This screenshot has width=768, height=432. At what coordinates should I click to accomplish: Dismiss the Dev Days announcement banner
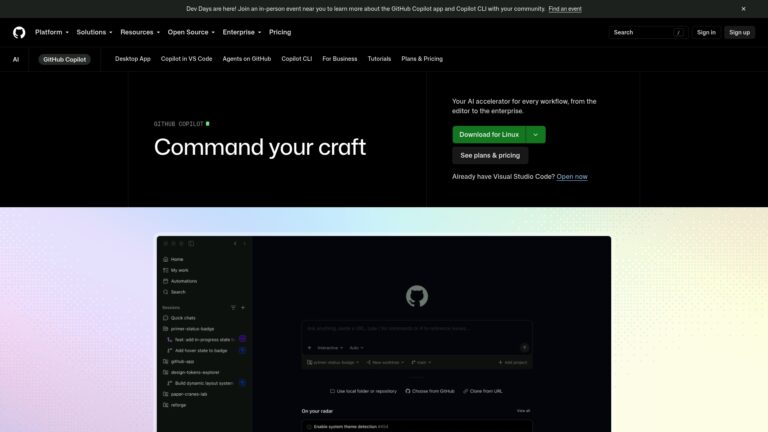pos(744,9)
